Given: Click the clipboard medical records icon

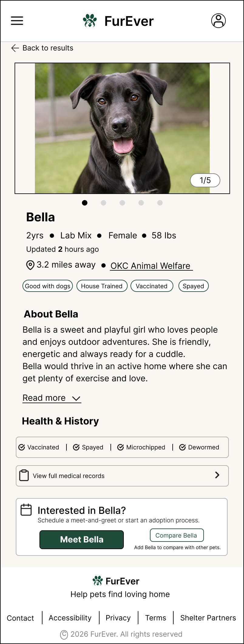Looking at the screenshot, I should pos(24,475).
